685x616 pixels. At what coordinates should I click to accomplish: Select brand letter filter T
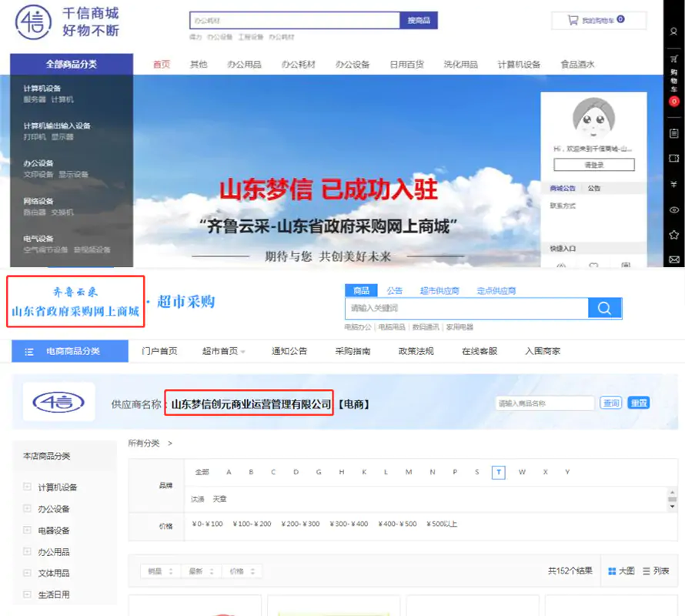[x=499, y=472]
